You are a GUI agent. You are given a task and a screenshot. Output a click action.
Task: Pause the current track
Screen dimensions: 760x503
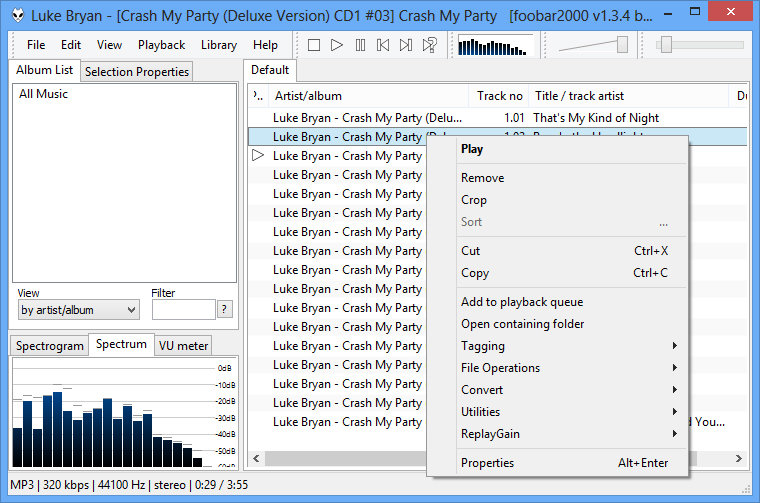pos(360,45)
